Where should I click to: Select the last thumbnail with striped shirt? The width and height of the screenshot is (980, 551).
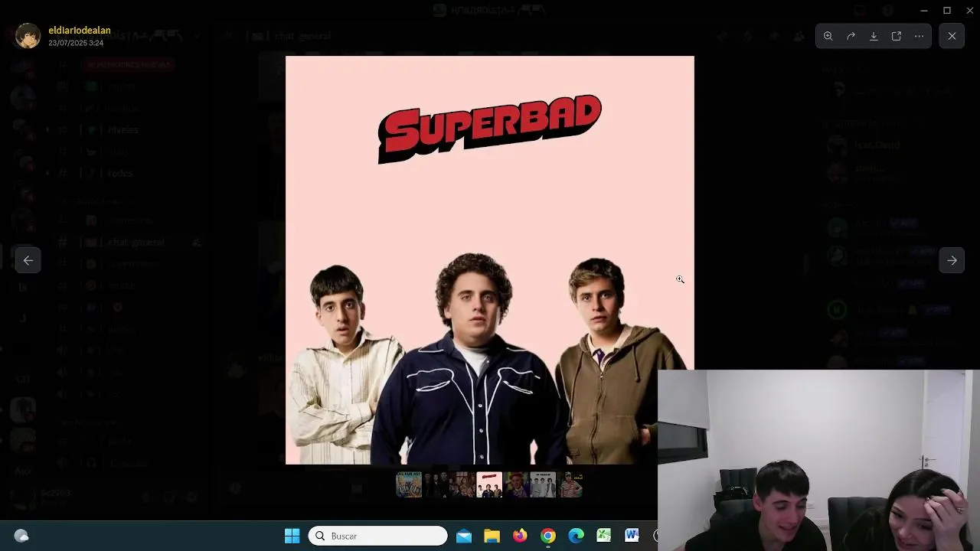click(570, 484)
